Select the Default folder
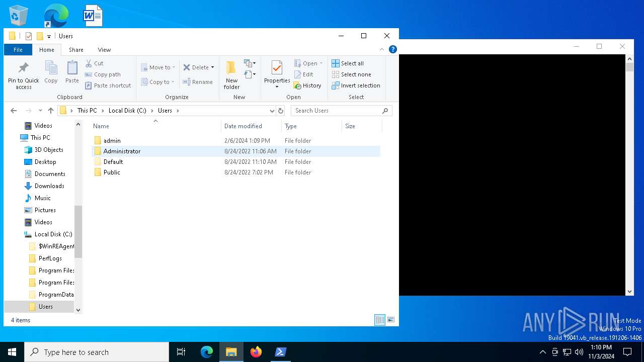Screen dimensions: 644x362 point(236,162)
